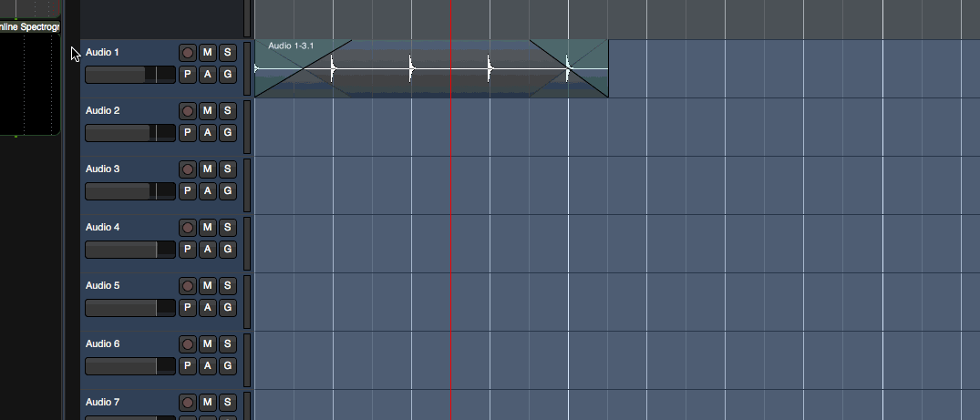The width and height of the screenshot is (980, 420).
Task: Mute the Audio 1 track
Action: tap(208, 53)
